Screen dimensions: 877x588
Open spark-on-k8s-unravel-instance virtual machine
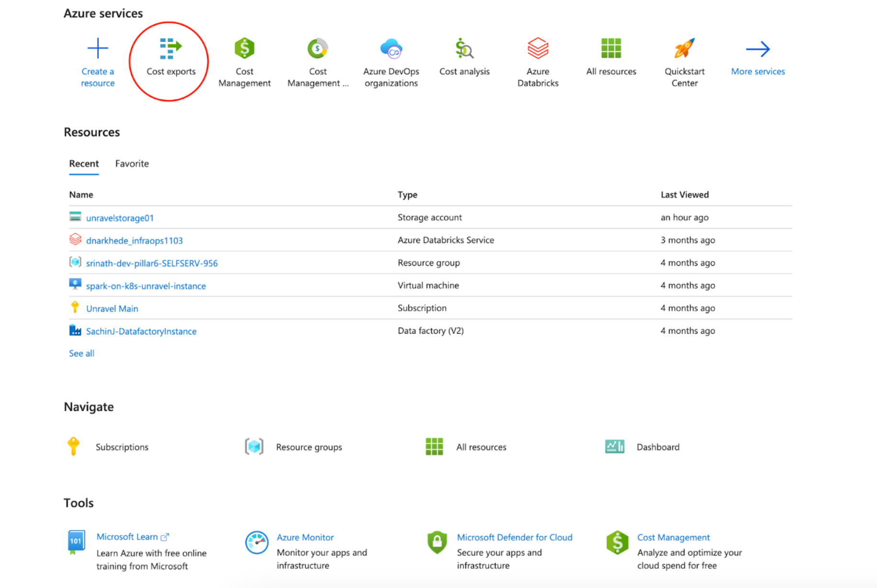tap(146, 286)
